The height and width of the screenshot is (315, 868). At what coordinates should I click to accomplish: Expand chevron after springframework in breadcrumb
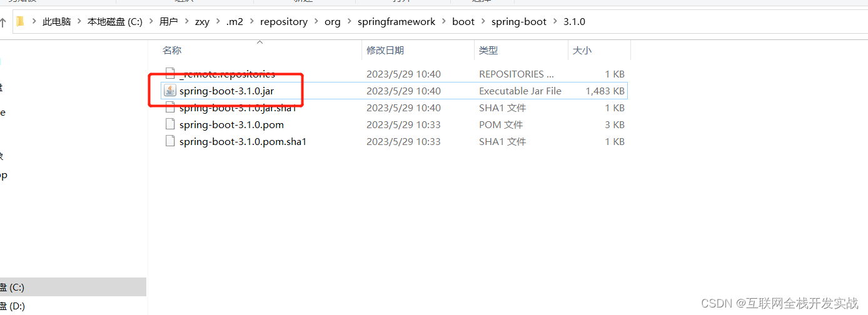444,22
